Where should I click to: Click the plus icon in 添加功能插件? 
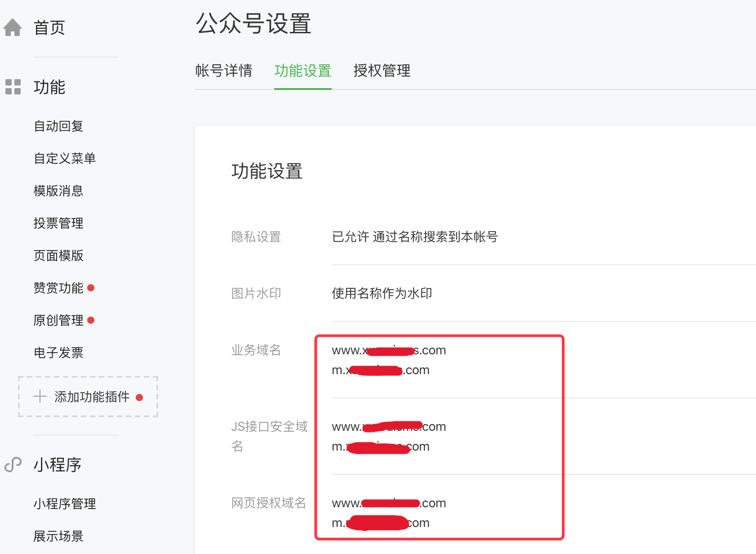click(40, 396)
